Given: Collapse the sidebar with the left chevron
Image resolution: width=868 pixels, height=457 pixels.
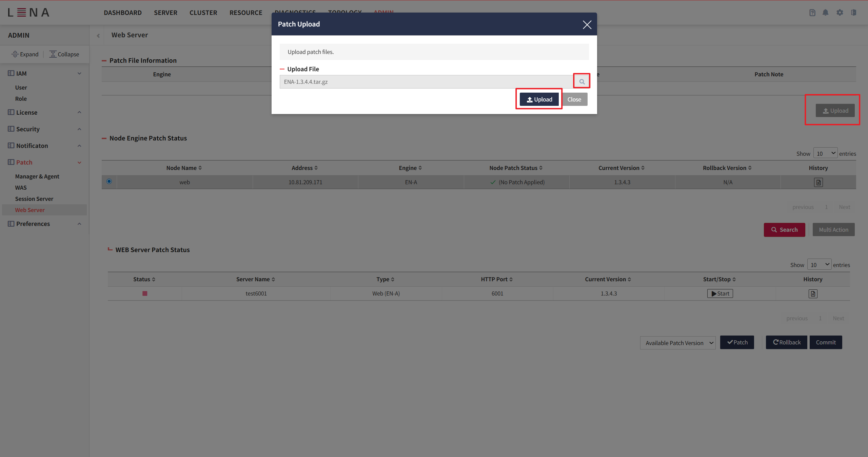Looking at the screenshot, I should point(98,35).
